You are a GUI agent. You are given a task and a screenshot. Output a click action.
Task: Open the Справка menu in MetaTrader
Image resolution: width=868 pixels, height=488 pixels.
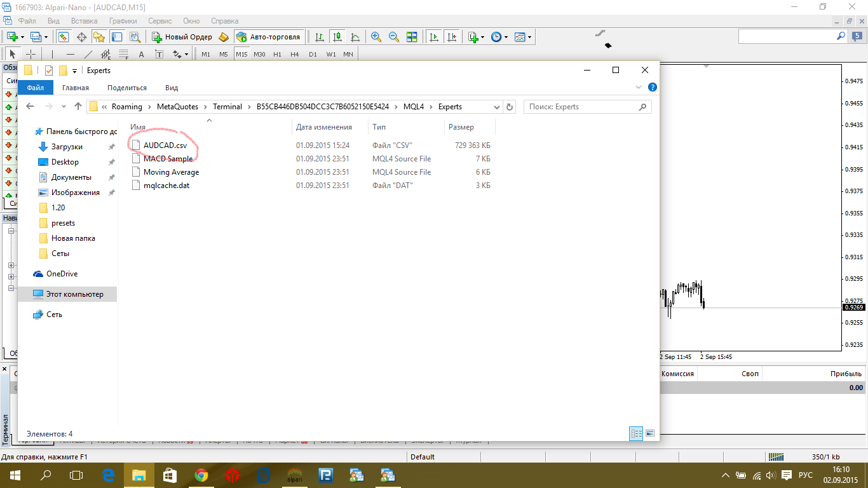[224, 20]
